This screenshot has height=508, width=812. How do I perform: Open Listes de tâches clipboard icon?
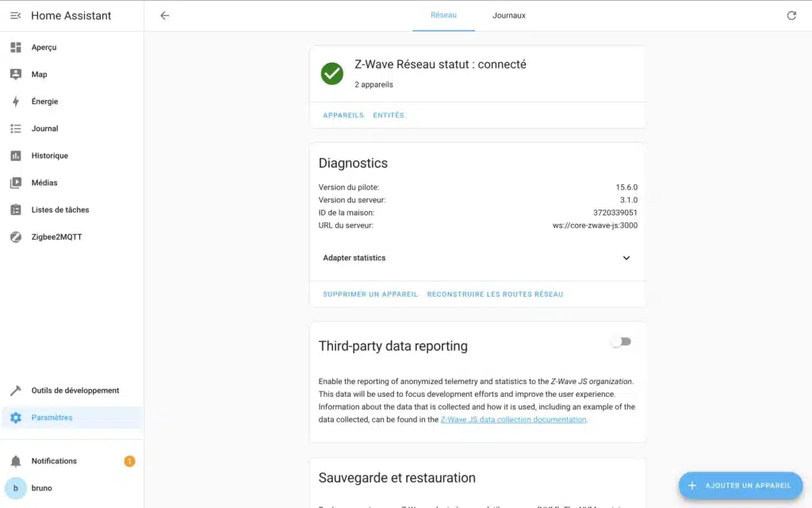coord(16,210)
